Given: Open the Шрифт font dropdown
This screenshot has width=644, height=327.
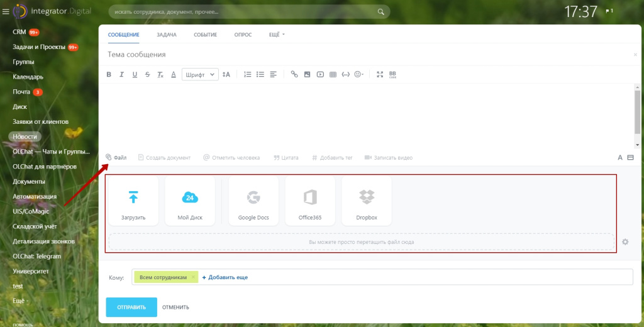Looking at the screenshot, I should point(200,74).
